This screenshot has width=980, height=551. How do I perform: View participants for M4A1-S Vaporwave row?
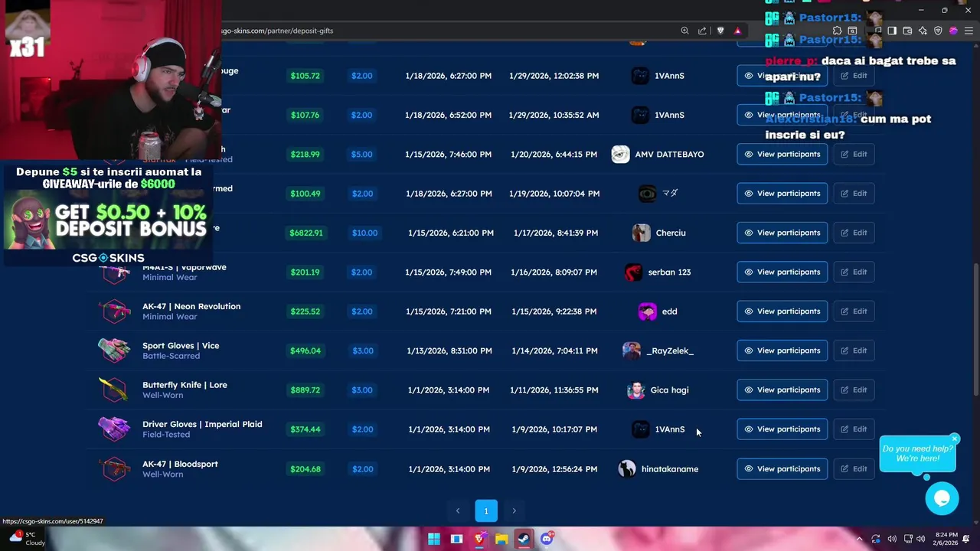(x=782, y=272)
